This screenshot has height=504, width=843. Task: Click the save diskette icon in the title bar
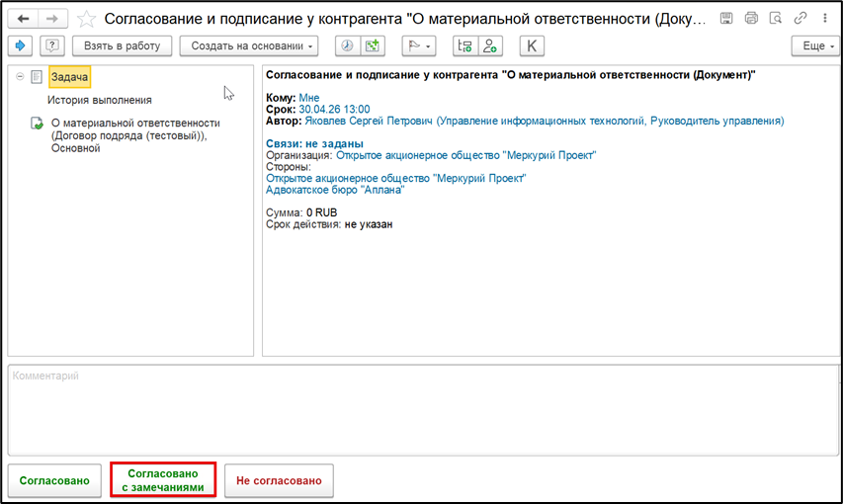click(x=726, y=19)
